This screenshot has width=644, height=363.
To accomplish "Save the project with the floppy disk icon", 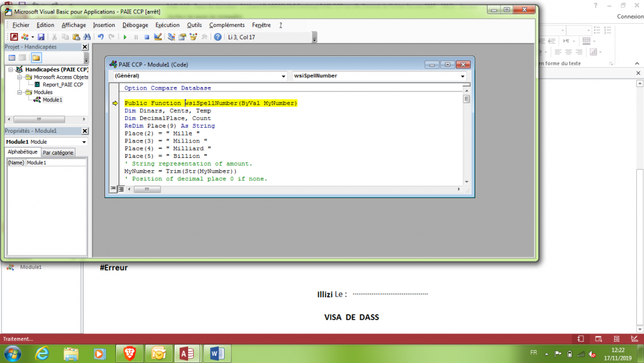I will [x=41, y=37].
